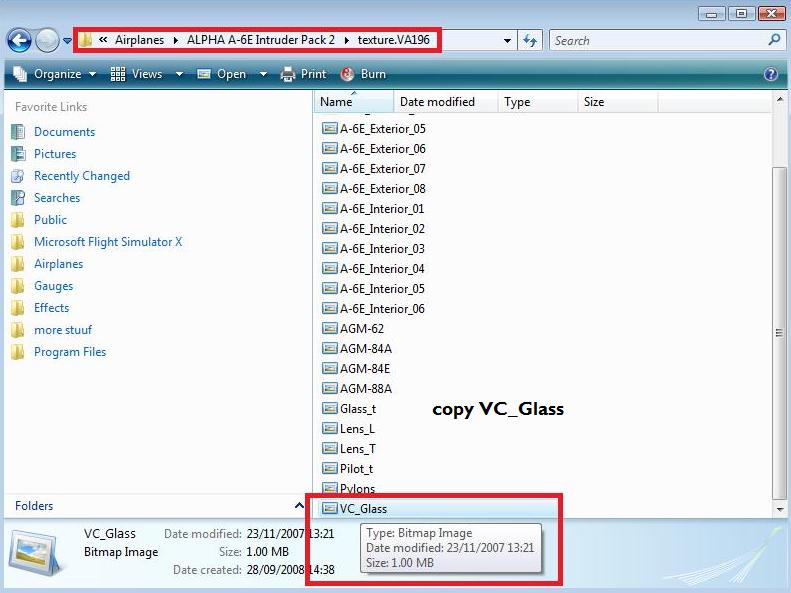
Task: Click the Print toolbar button
Action: 304,74
